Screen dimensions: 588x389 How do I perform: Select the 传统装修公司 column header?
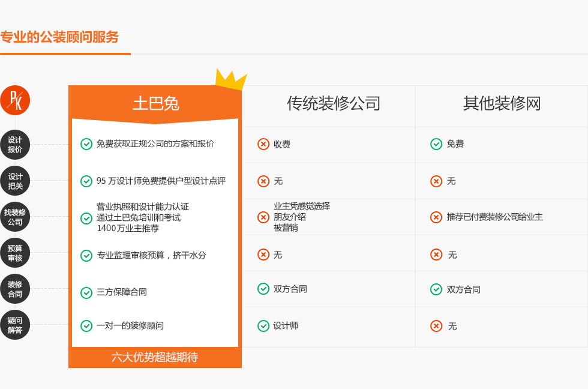click(334, 104)
